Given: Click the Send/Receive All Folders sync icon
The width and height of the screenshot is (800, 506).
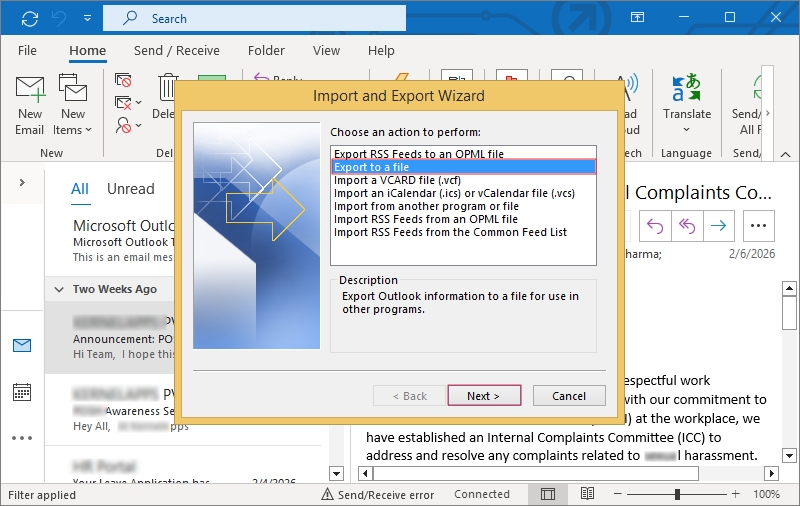Looking at the screenshot, I should coord(30,19).
